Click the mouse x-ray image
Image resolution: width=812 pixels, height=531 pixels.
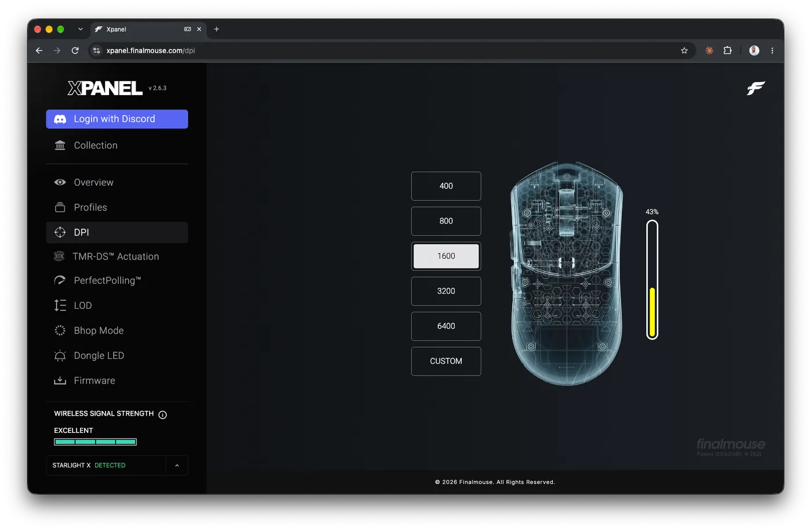pyautogui.click(x=566, y=274)
